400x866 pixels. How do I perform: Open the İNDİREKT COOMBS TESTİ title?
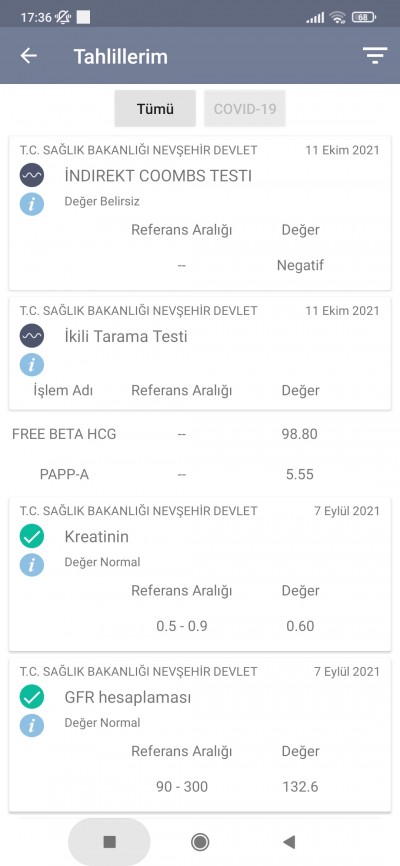pyautogui.click(x=158, y=176)
